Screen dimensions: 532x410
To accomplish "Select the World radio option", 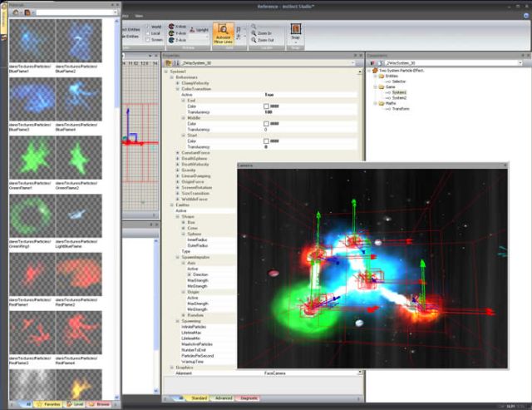I will 147,26.
